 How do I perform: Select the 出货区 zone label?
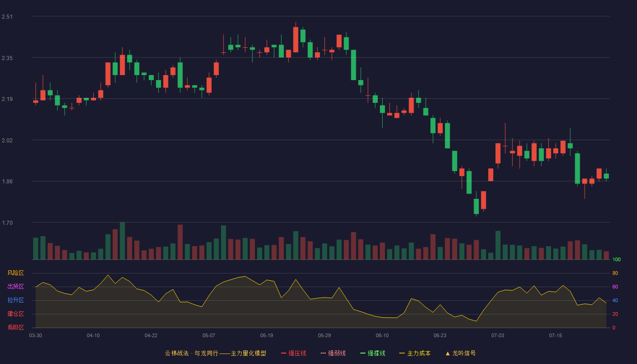[15, 287]
